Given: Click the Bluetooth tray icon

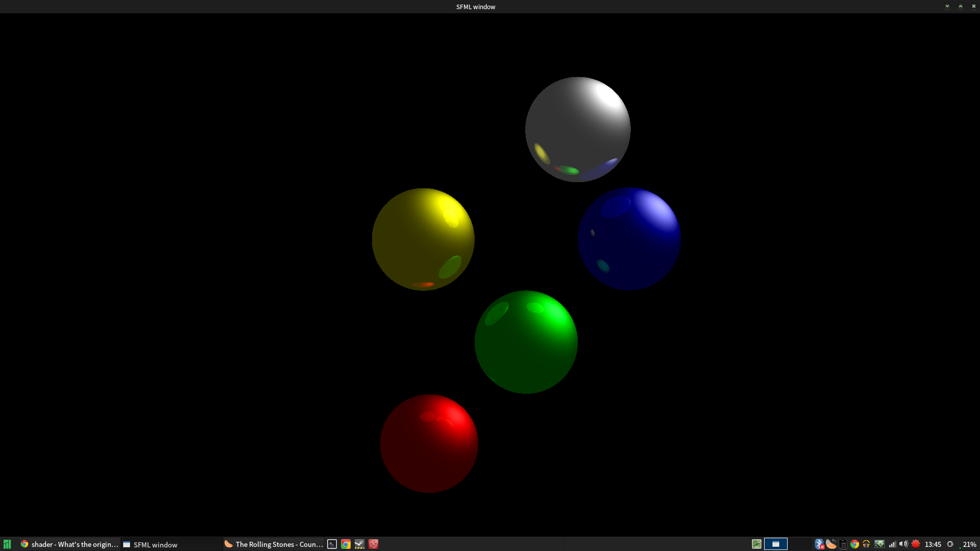Looking at the screenshot, I should tap(819, 544).
